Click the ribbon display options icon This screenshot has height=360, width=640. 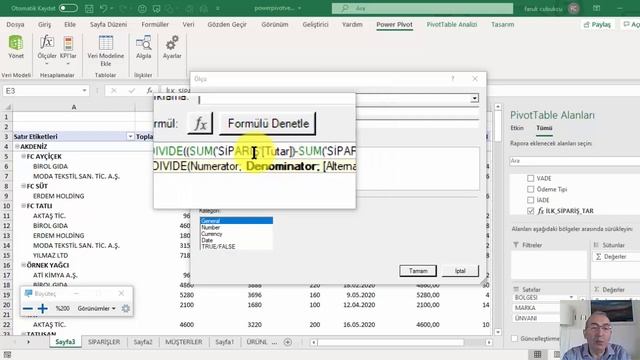[x=596, y=8]
